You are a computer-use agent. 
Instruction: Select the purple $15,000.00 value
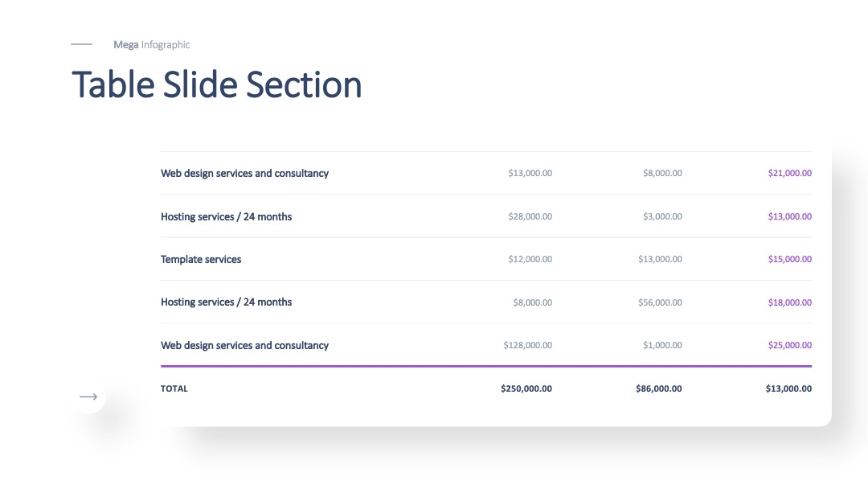pyautogui.click(x=789, y=260)
